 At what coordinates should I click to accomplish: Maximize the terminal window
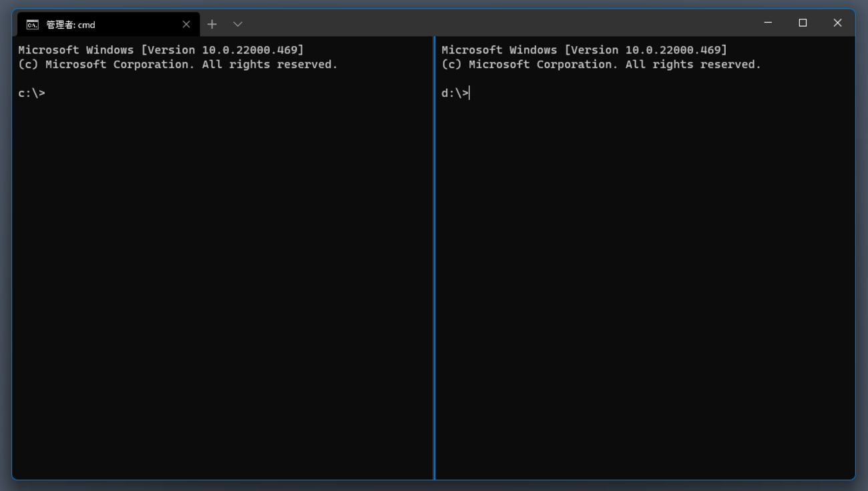803,23
